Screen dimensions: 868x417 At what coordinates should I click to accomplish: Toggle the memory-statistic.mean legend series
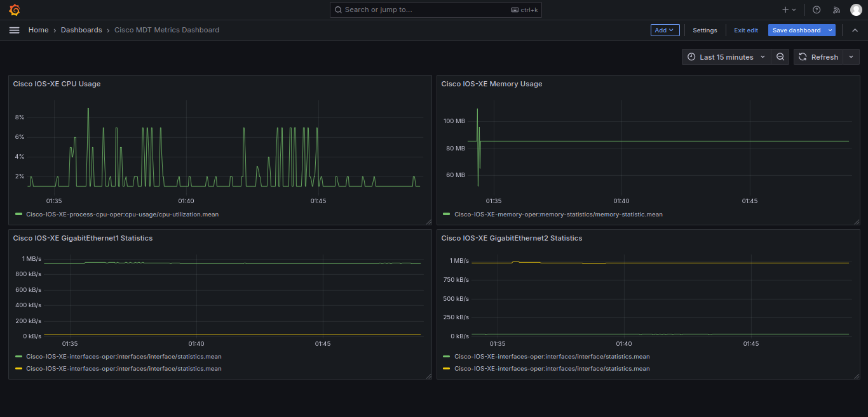(559, 215)
